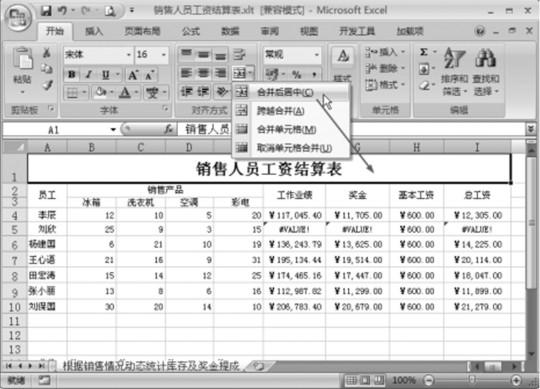540x389 pixels.
Task: Toggle bold formatting
Action: (x=72, y=74)
